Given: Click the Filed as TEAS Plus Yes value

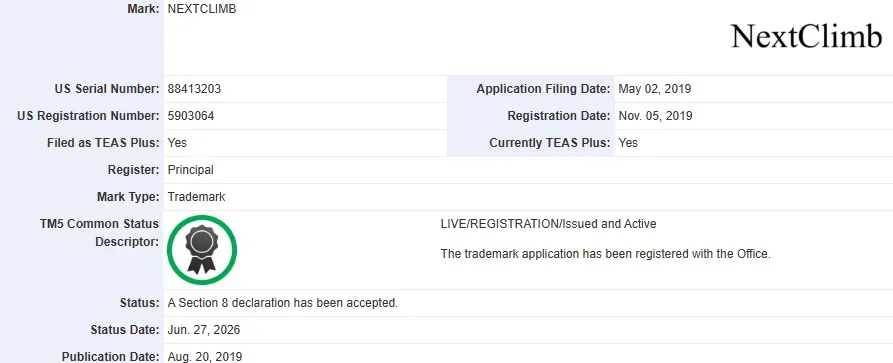Looking at the screenshot, I should click(177, 142).
